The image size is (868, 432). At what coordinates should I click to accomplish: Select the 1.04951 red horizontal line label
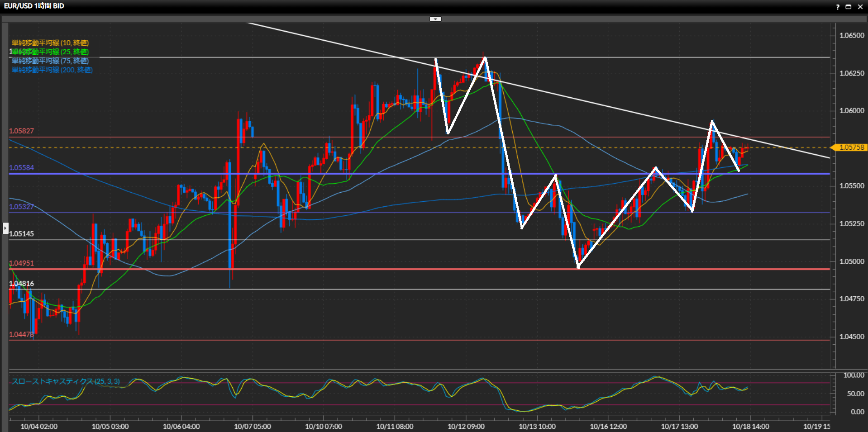click(21, 263)
